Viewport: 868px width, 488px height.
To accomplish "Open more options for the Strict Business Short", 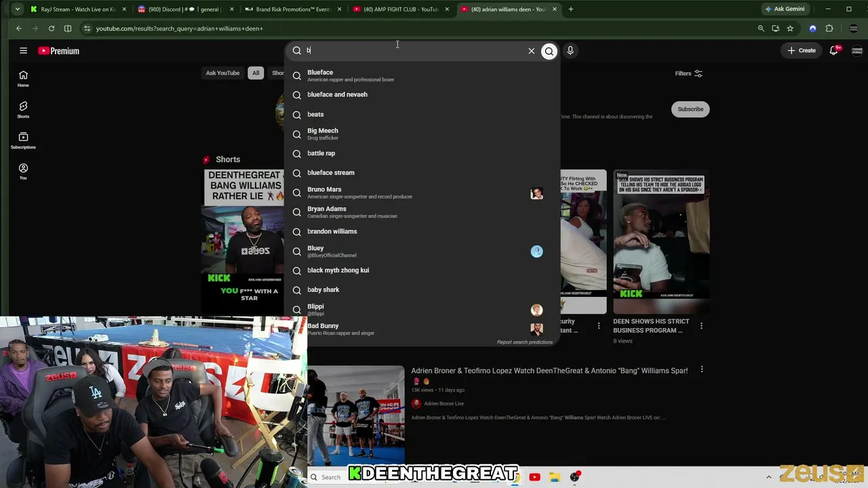I will click(x=701, y=326).
